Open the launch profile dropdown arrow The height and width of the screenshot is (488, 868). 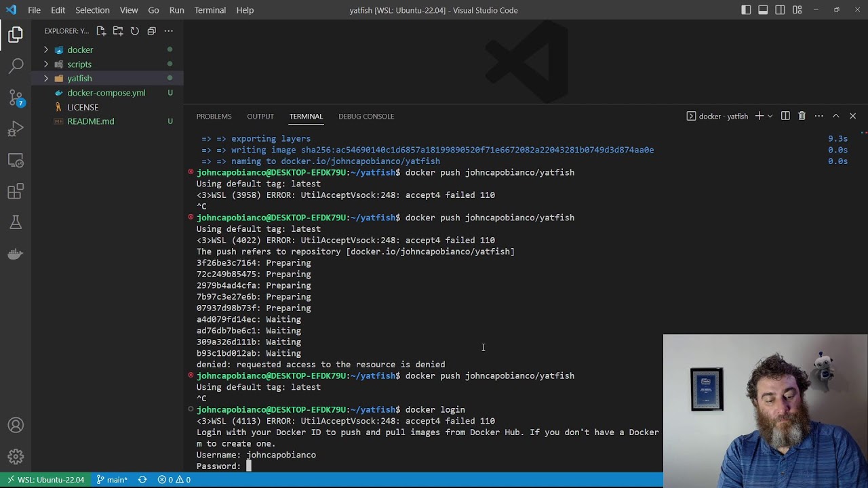(770, 116)
